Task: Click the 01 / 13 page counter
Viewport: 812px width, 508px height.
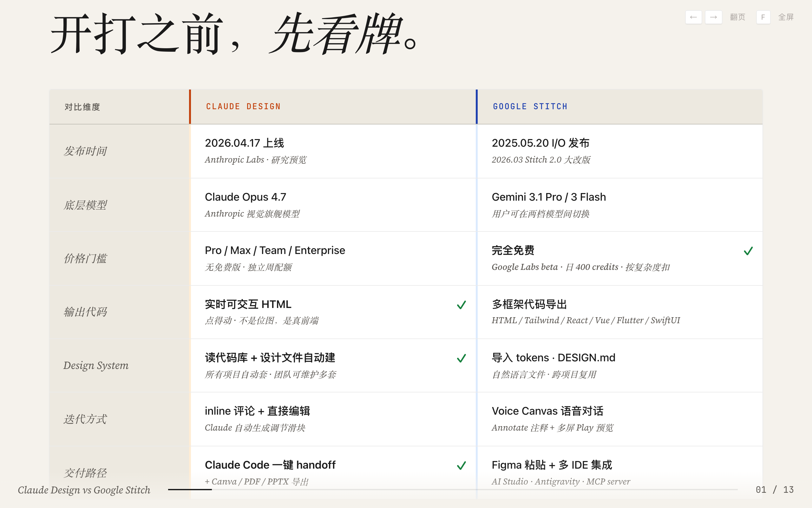Action: (x=775, y=490)
